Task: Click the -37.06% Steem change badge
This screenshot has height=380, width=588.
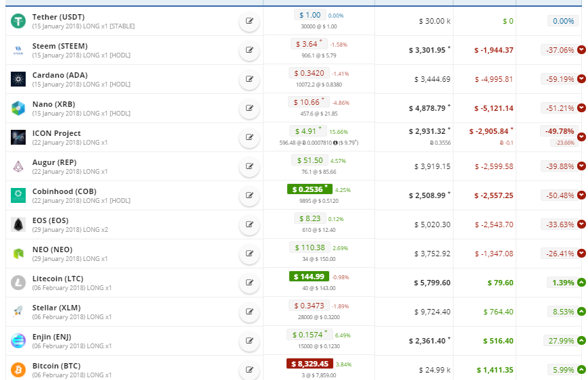Action: pos(560,50)
